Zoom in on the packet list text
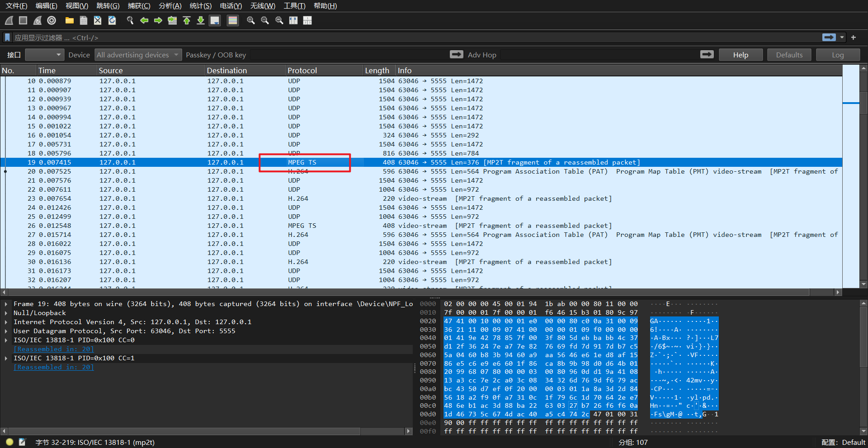Viewport: 868px width, 448px height. point(250,20)
